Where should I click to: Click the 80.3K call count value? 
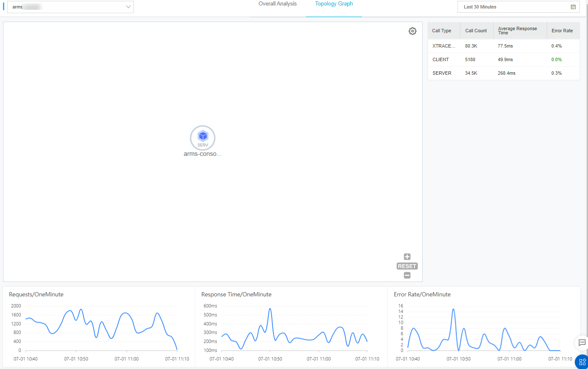(471, 46)
